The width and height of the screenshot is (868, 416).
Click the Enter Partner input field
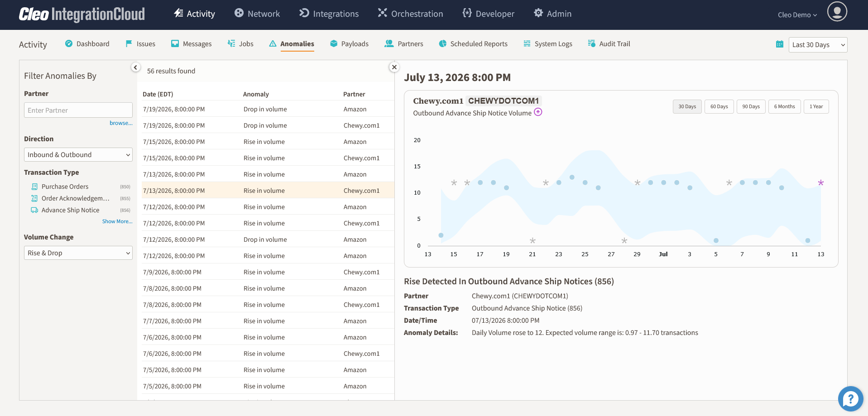78,110
